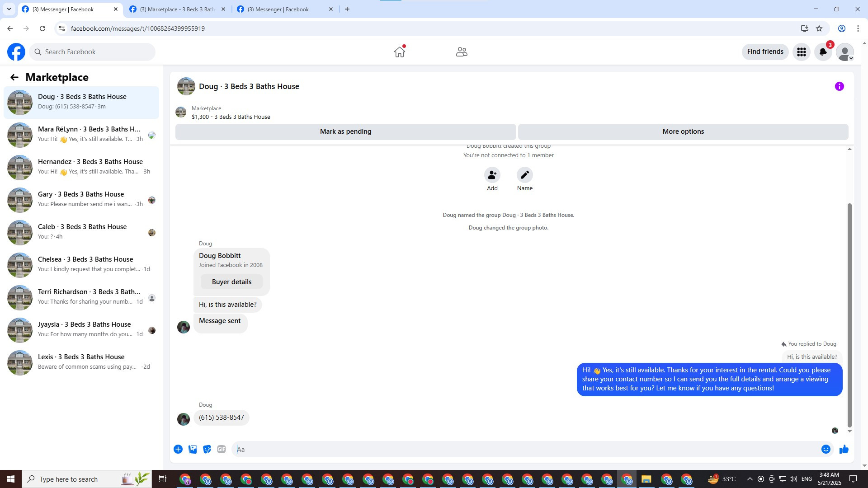Screen dimensions: 868x488
Task: Click the Find friends button
Action: [765, 52]
